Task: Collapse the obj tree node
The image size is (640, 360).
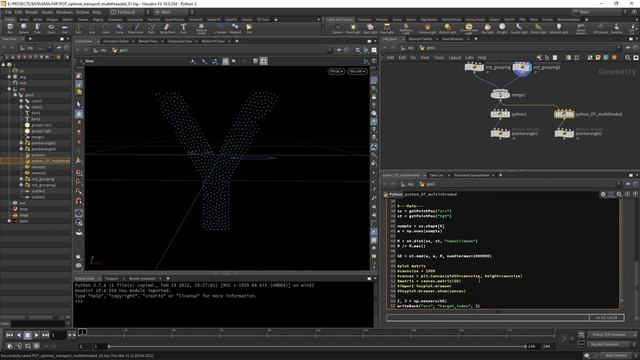Action: click(x=9, y=89)
